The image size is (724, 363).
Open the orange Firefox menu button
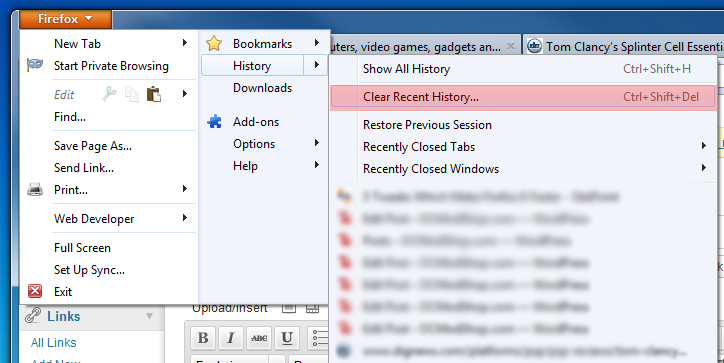tap(65, 19)
